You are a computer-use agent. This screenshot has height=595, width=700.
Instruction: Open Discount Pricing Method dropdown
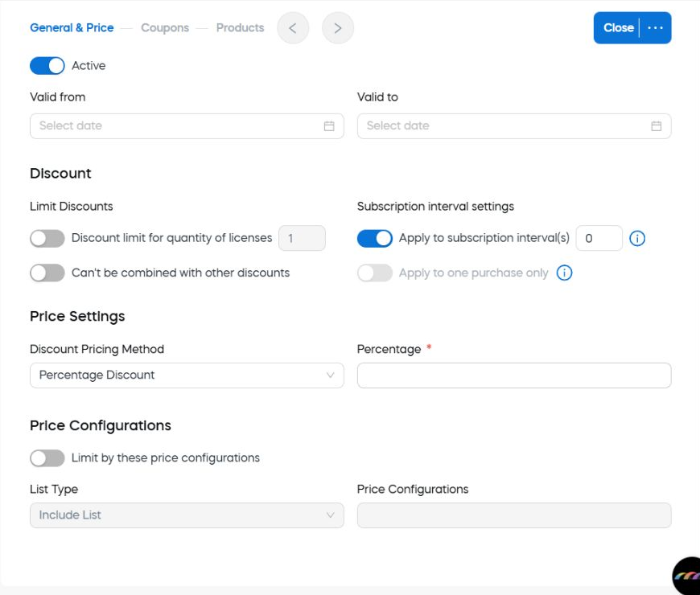tap(187, 375)
